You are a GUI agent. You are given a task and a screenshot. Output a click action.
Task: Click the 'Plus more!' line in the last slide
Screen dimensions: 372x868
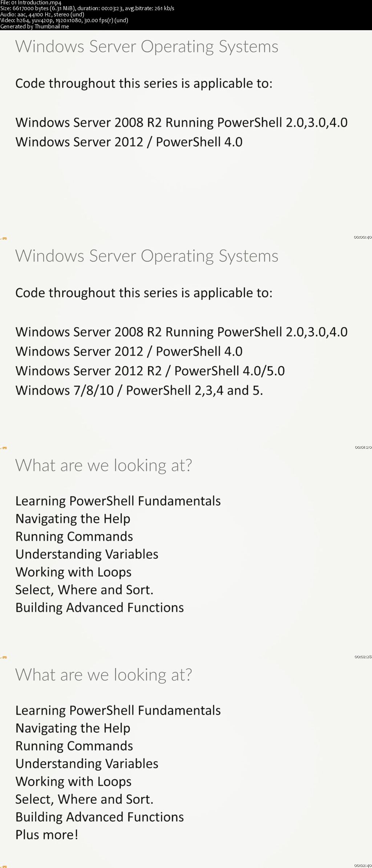point(47,835)
